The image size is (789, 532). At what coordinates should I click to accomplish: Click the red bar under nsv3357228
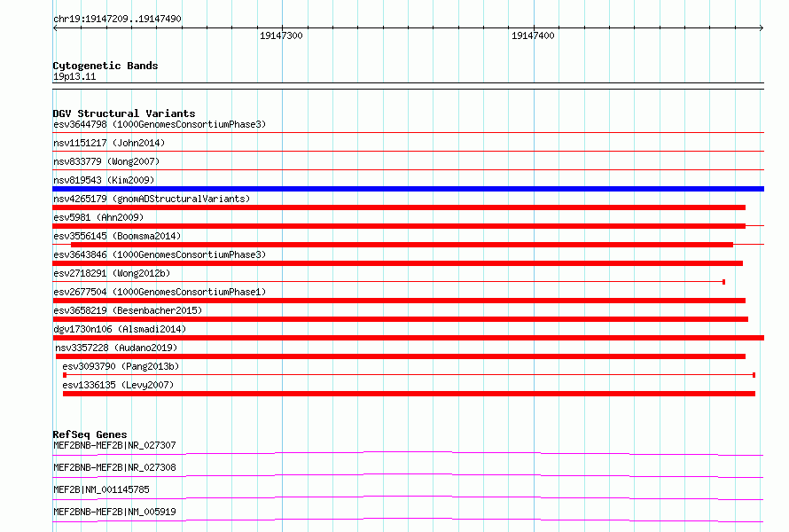pos(401,356)
